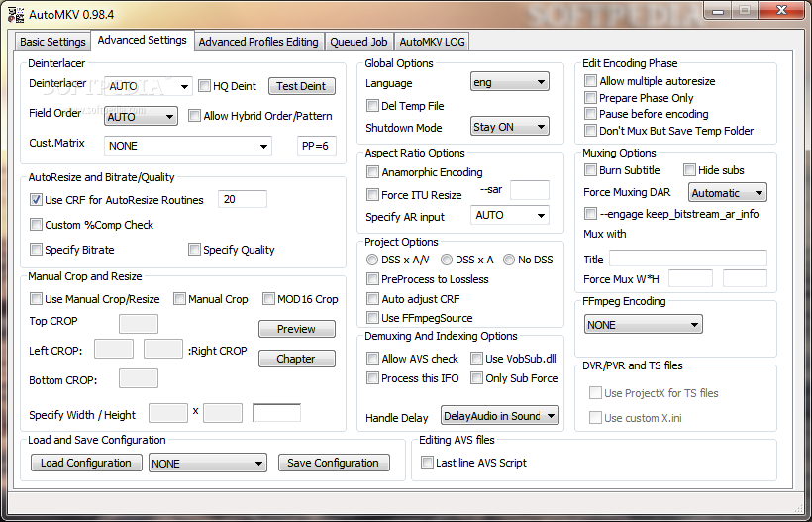Click the Title input field
Screen dimensions: 812x522
pyautogui.click(x=688, y=258)
